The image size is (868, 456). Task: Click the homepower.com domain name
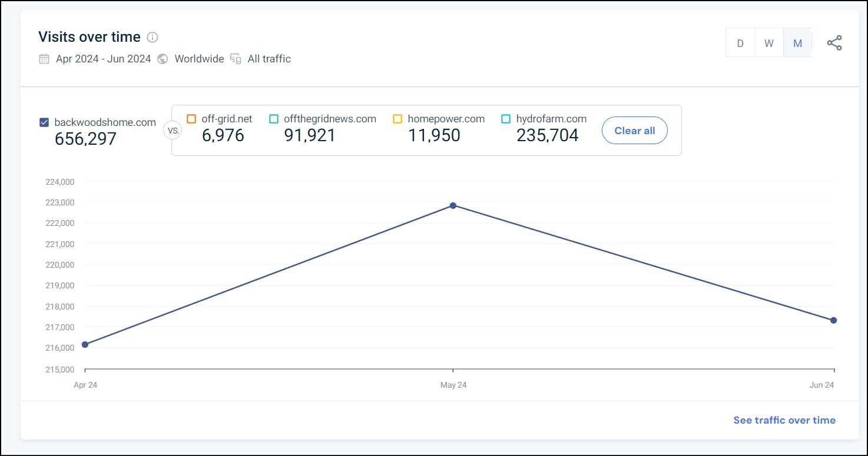(x=446, y=119)
